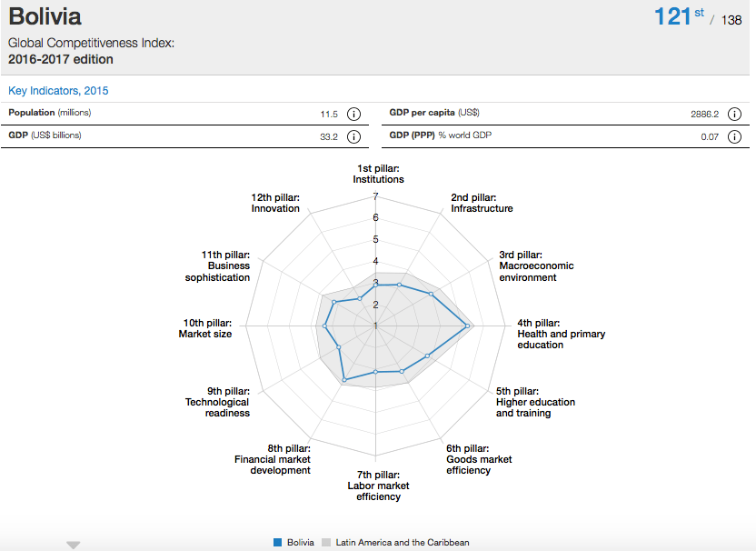Viewport: 756px width, 551px height.
Task: Open the info icon for GDP (US$ billions)
Action: 353,136
